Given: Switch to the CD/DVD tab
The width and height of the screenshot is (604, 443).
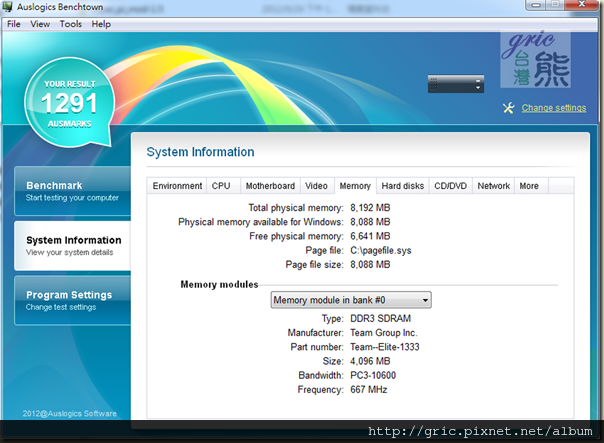Looking at the screenshot, I should click(451, 186).
